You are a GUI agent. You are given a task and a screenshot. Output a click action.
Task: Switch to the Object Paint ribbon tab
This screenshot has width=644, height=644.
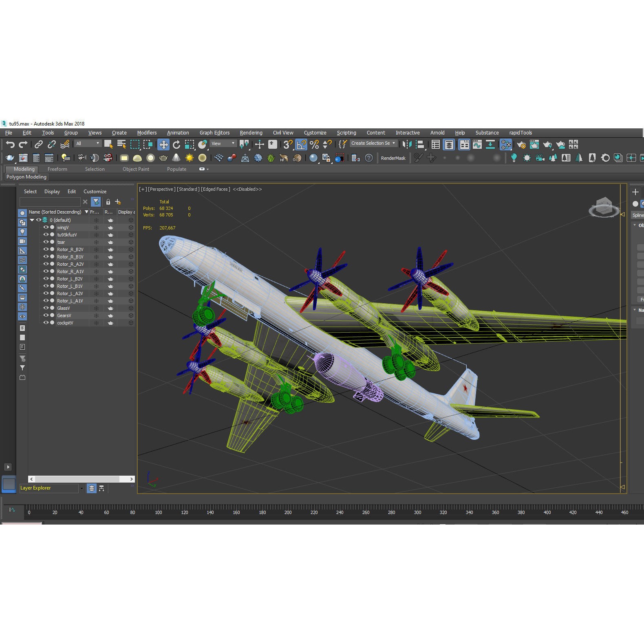click(136, 169)
